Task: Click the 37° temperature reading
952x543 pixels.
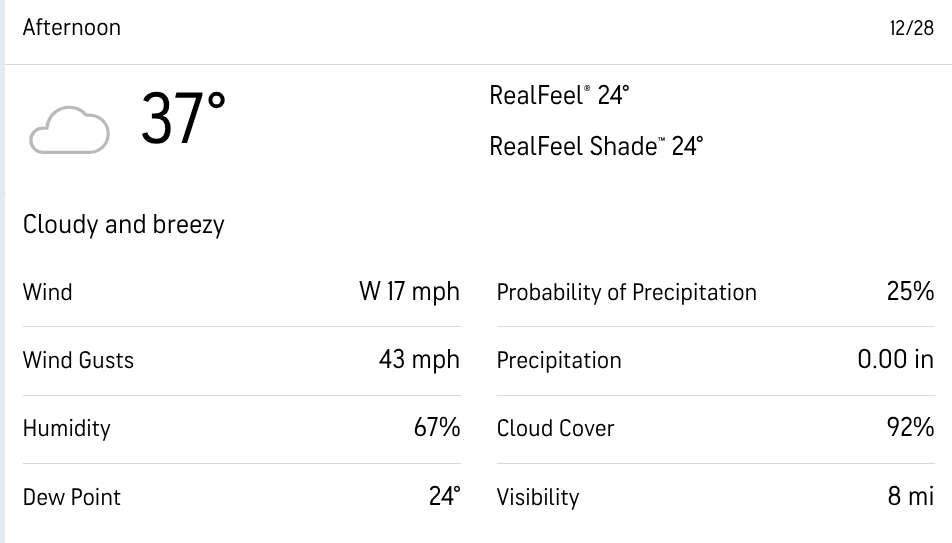Action: (x=183, y=120)
